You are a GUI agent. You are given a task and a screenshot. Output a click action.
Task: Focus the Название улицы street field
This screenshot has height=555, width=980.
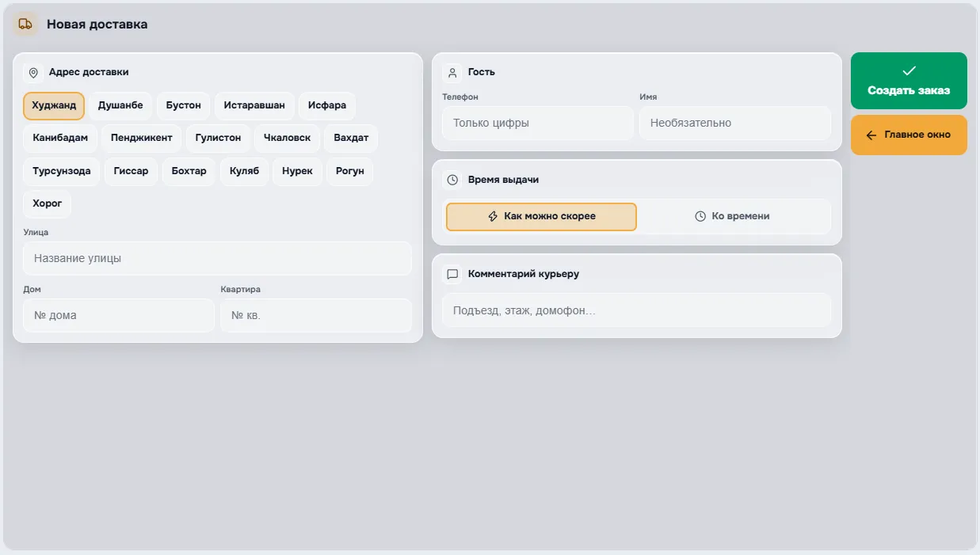(x=217, y=259)
